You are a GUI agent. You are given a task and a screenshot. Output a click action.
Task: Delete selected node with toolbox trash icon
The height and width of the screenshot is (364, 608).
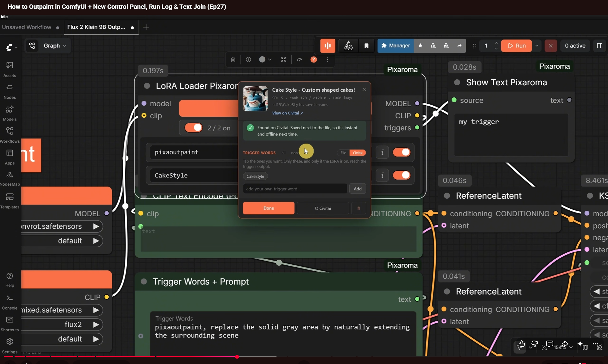(233, 59)
